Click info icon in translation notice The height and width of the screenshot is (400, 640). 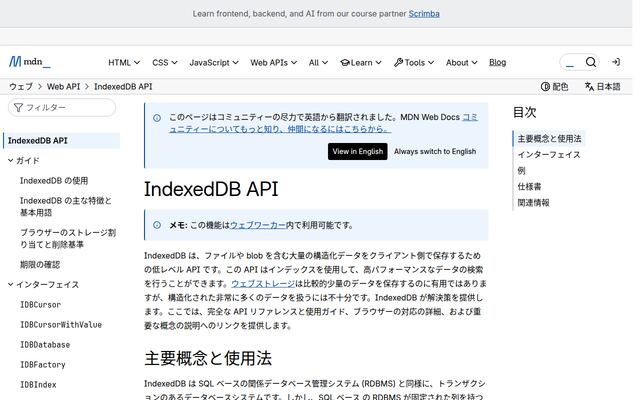pyautogui.click(x=157, y=118)
